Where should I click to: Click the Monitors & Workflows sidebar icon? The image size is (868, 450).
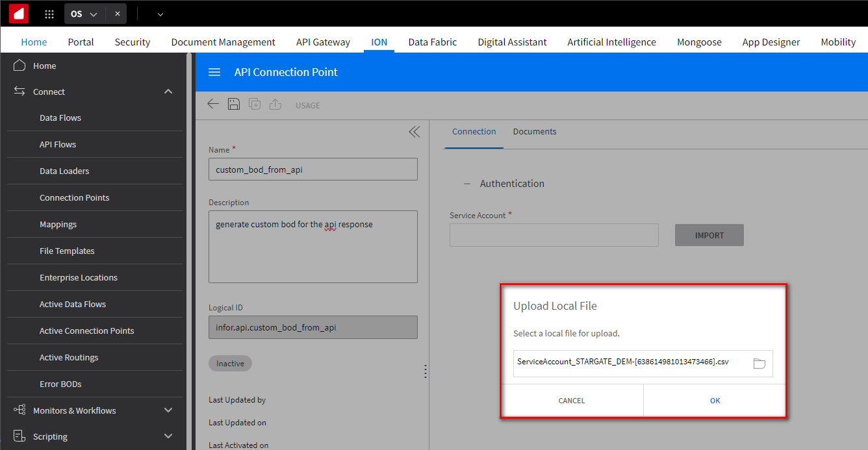click(x=19, y=410)
